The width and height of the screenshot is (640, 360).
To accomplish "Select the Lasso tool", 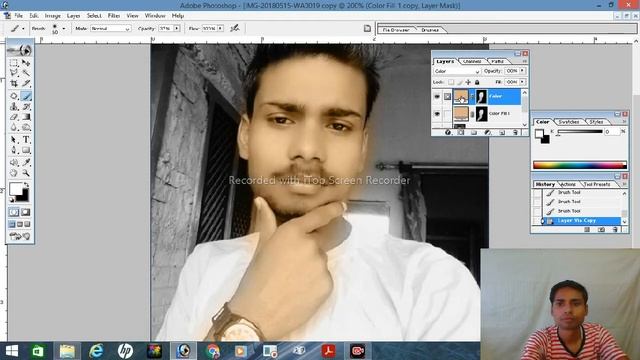I will point(14,73).
